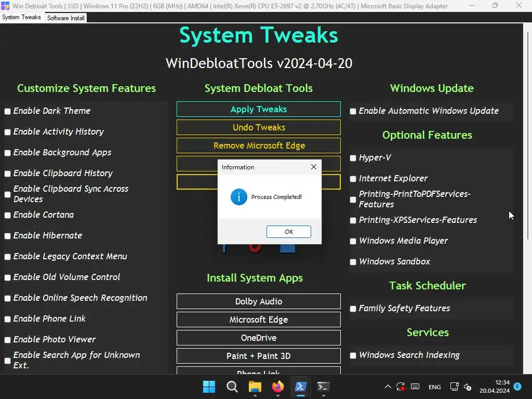This screenshot has width=532, height=399.
Task: Click the blue information icon in dialog
Action: tap(239, 197)
